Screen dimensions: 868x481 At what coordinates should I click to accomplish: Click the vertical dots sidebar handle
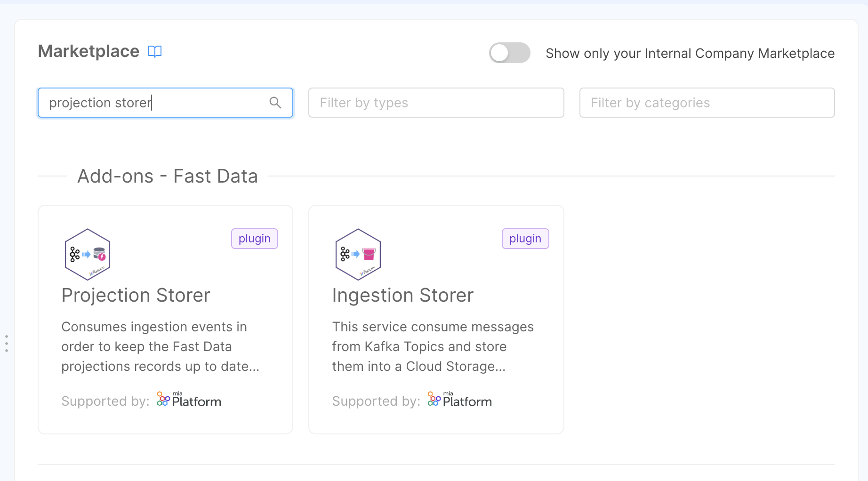(x=7, y=343)
